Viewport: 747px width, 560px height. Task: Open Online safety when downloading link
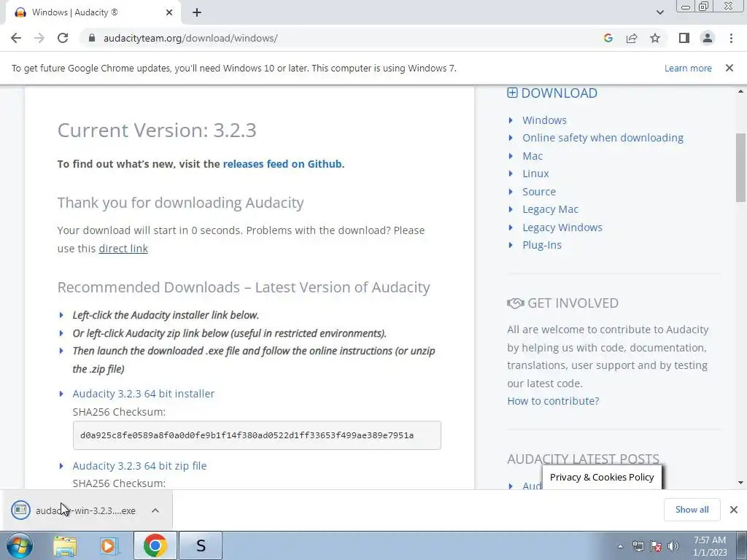[603, 138]
